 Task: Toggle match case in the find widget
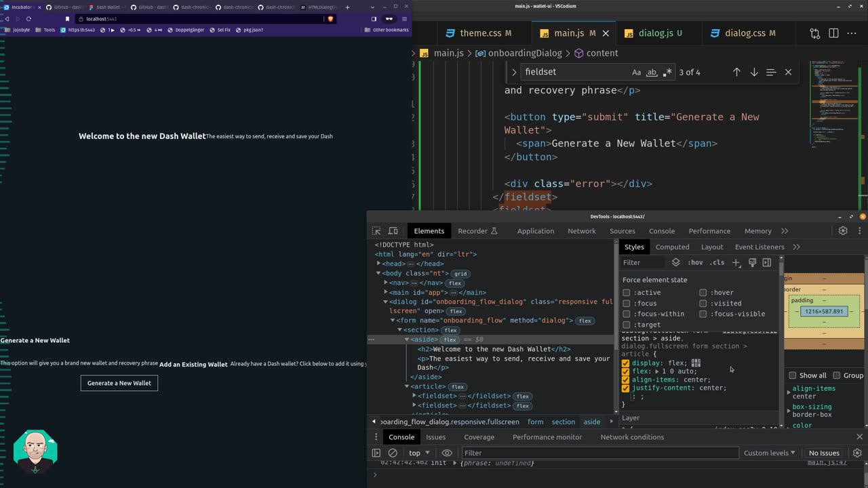click(636, 72)
